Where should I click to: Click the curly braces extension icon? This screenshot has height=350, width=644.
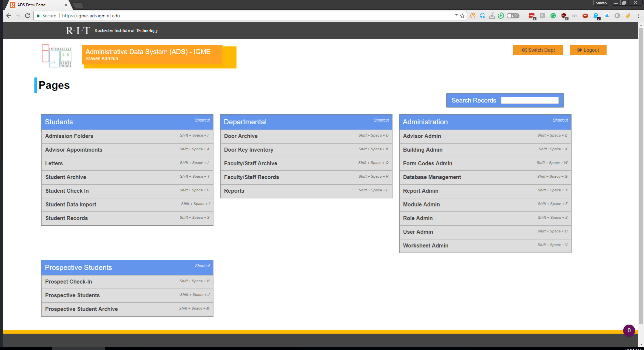[x=575, y=16]
